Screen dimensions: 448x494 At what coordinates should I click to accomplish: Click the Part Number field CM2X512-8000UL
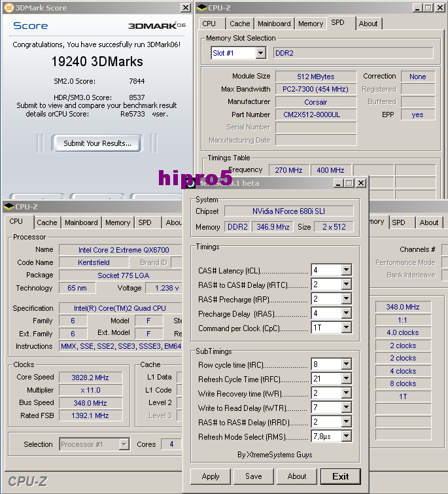coord(316,115)
